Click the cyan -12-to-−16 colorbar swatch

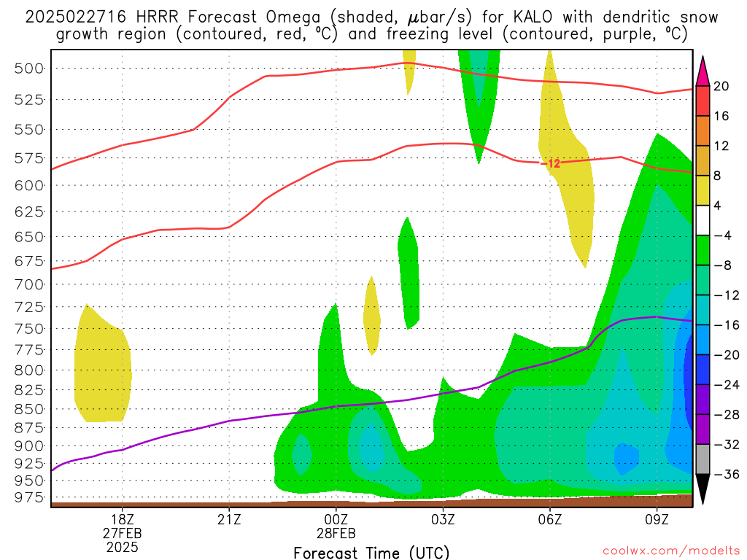703,310
